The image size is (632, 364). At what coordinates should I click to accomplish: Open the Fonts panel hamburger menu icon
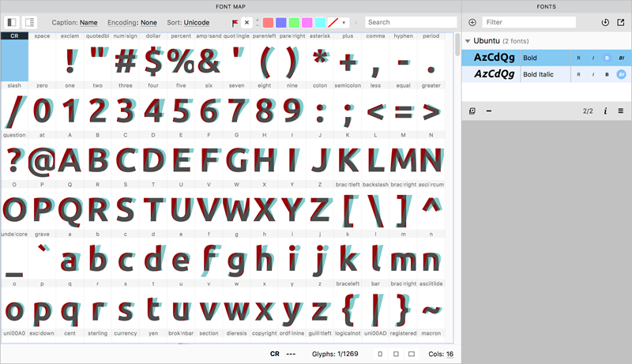(621, 111)
